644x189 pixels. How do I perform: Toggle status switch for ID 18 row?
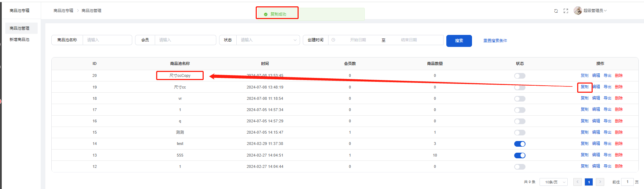pyautogui.click(x=520, y=99)
